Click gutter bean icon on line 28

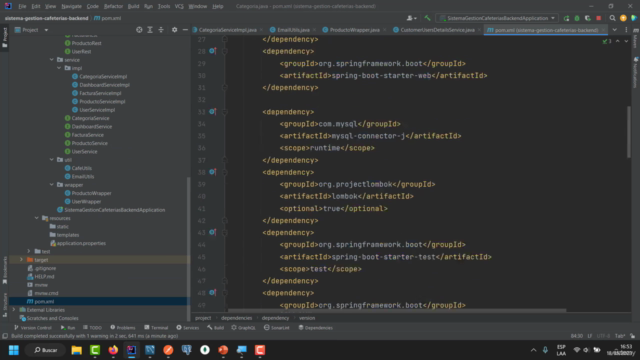point(212,51)
